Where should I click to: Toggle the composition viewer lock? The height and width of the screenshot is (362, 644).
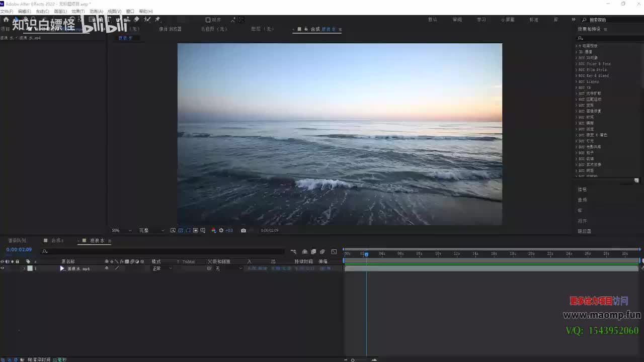click(x=306, y=29)
